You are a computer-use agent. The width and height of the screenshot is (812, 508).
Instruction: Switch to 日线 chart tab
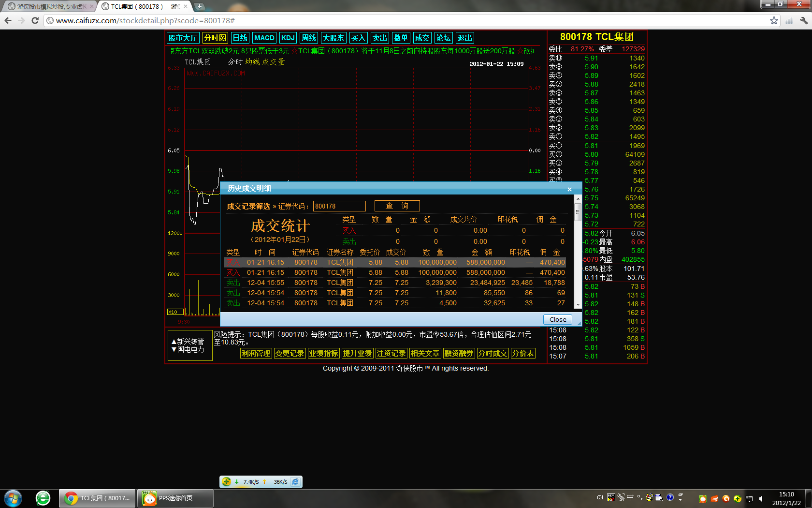[x=240, y=38]
